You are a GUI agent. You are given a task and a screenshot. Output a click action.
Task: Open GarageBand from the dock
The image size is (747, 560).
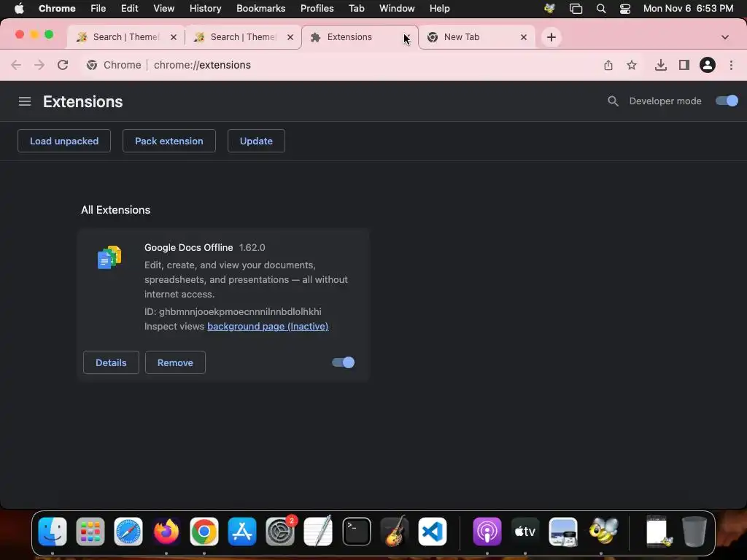click(395, 531)
